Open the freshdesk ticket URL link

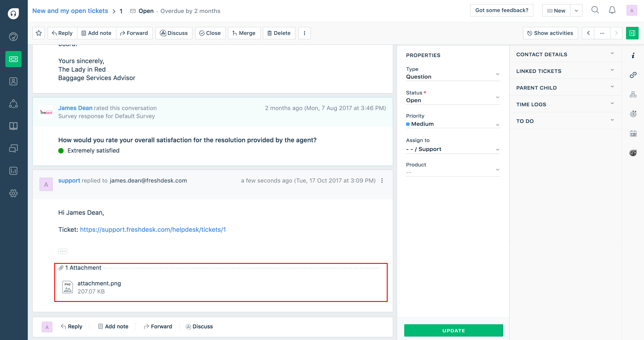click(x=153, y=229)
